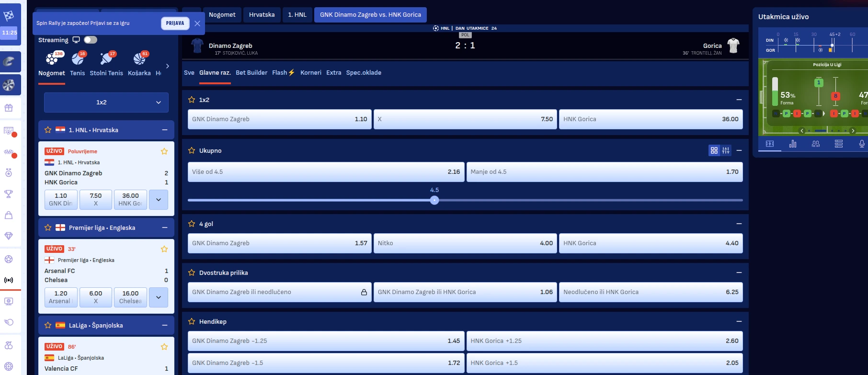Click the microphone commentary icon
The width and height of the screenshot is (868, 375).
[861, 144]
